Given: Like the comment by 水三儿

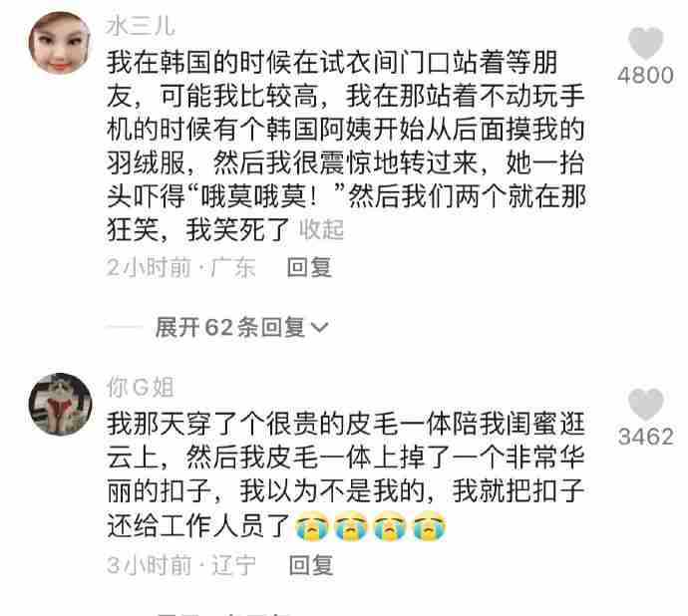Looking at the screenshot, I should (x=645, y=43).
